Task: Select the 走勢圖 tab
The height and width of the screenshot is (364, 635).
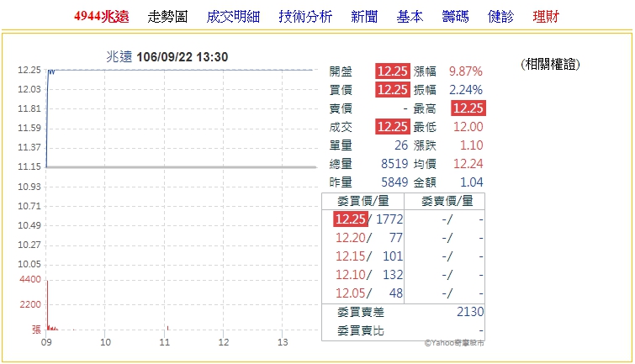Action: [167, 17]
